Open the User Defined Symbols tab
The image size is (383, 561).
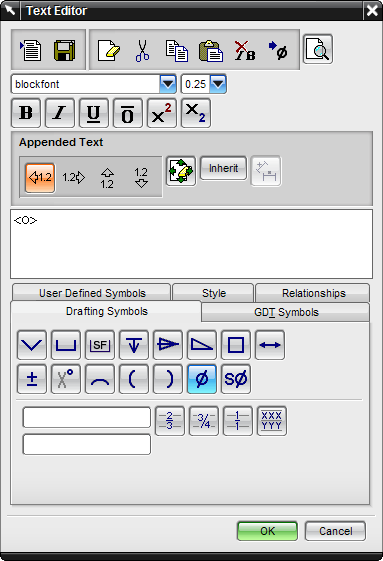tap(92, 293)
